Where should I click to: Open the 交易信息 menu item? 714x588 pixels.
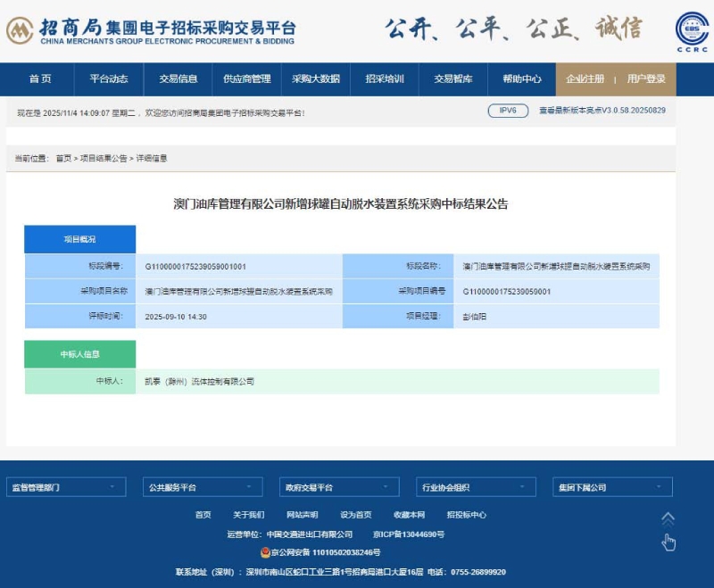coord(178,79)
